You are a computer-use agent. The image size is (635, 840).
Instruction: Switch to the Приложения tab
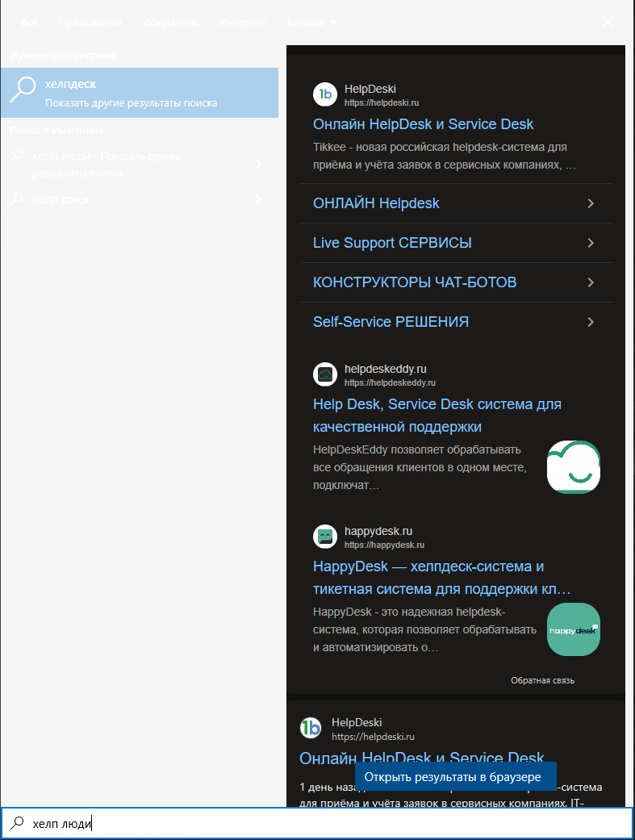coord(90,22)
